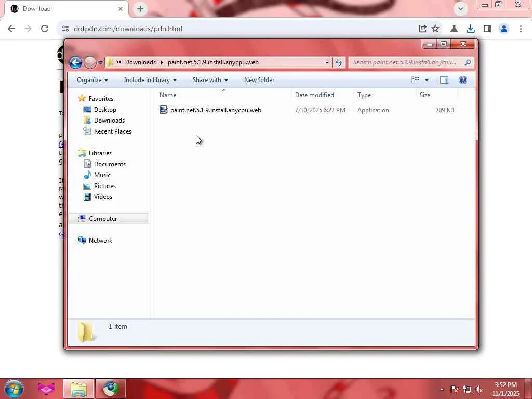Click the New folder button
Image resolution: width=532 pixels, height=399 pixels.
259,80
